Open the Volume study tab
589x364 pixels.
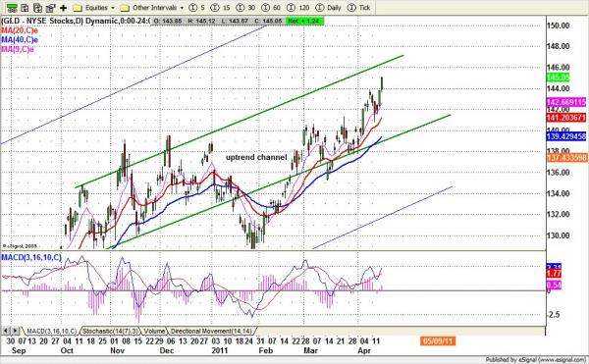click(154, 331)
